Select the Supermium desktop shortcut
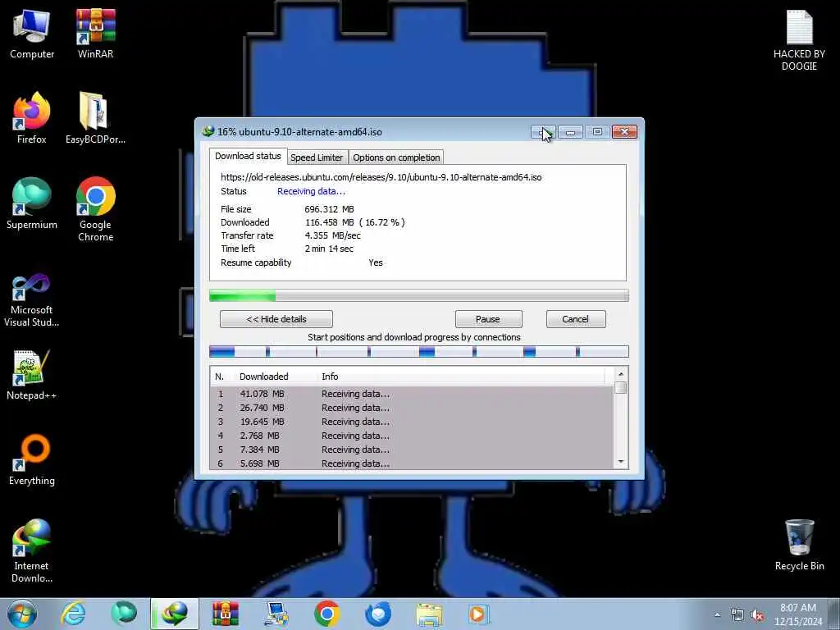Viewport: 840px width, 630px height. click(x=32, y=203)
